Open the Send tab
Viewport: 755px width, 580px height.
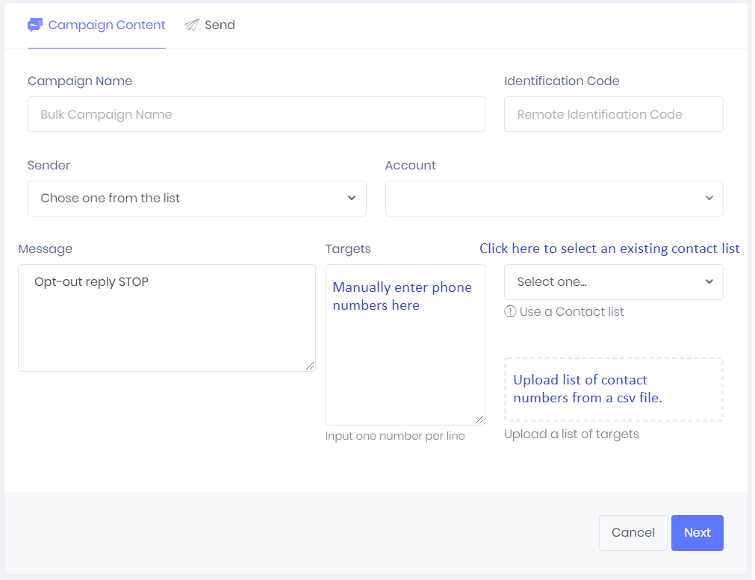coord(219,25)
